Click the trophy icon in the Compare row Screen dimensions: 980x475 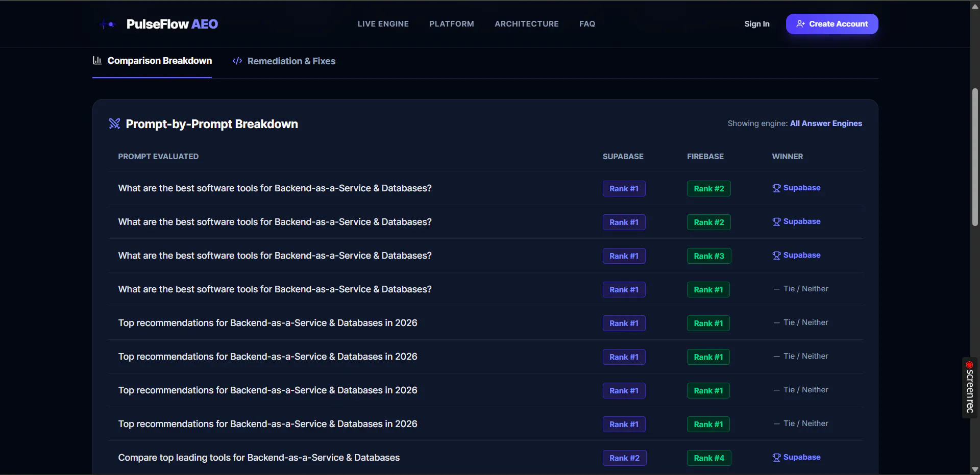776,458
